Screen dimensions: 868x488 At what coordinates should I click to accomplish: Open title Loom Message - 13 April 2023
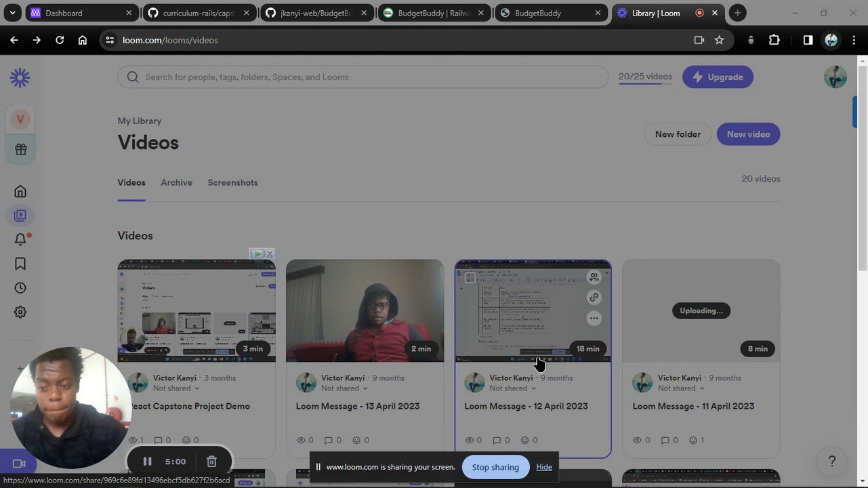point(358,407)
